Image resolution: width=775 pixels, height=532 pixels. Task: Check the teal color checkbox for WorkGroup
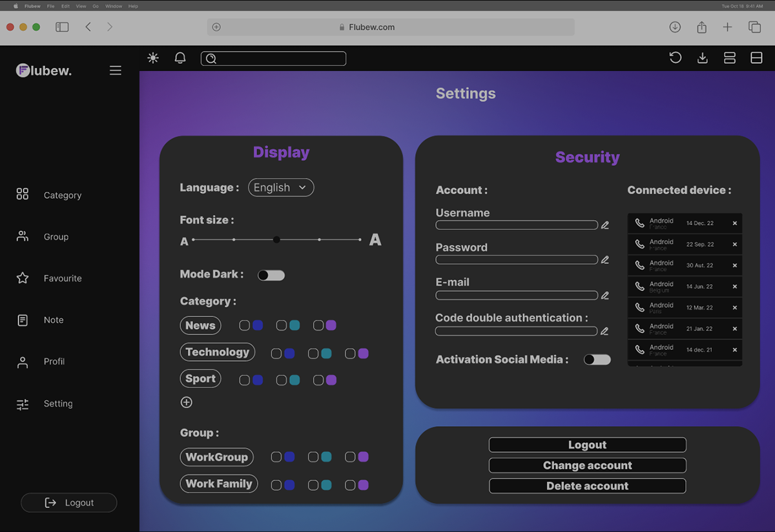point(313,456)
